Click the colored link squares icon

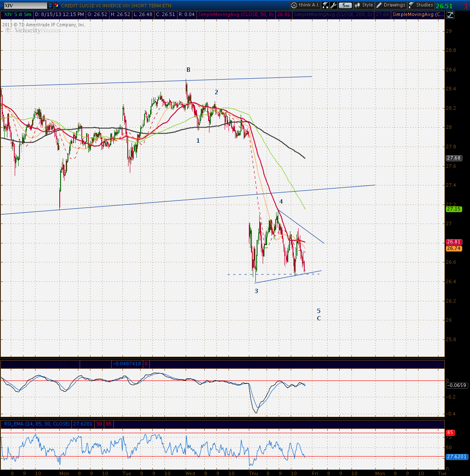pos(56,6)
